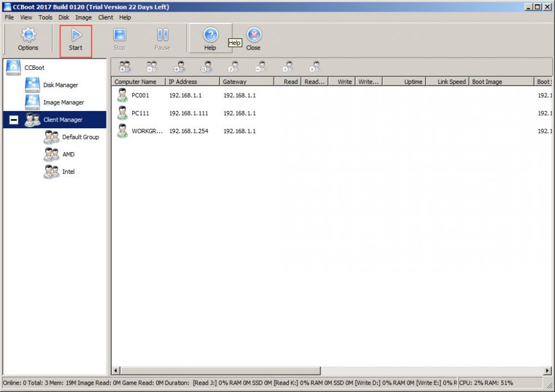Open the Tools menu

[x=46, y=17]
